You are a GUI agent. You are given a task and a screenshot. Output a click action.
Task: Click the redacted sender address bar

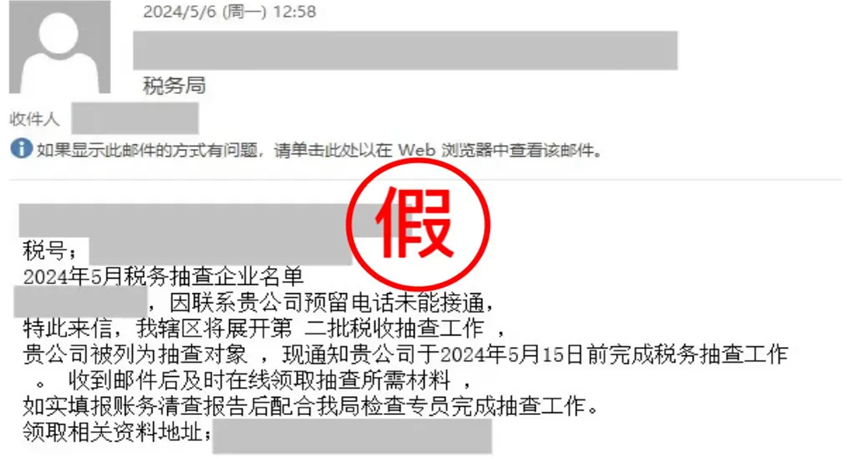pos(405,50)
